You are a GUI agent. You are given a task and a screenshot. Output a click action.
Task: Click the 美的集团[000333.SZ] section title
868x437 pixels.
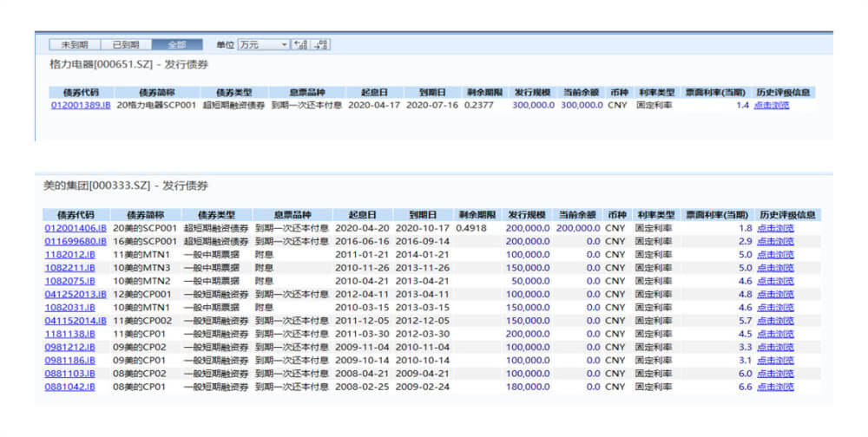pos(126,186)
